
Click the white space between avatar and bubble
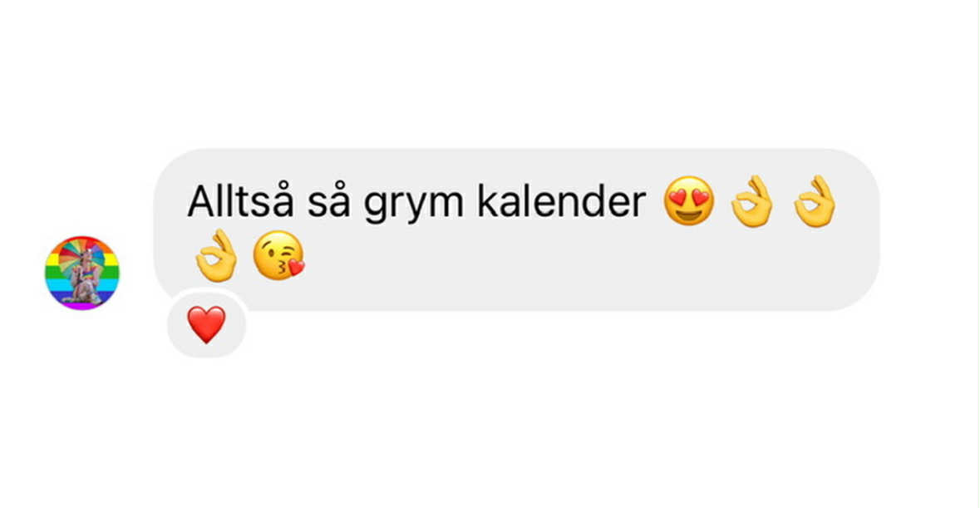(x=137, y=273)
